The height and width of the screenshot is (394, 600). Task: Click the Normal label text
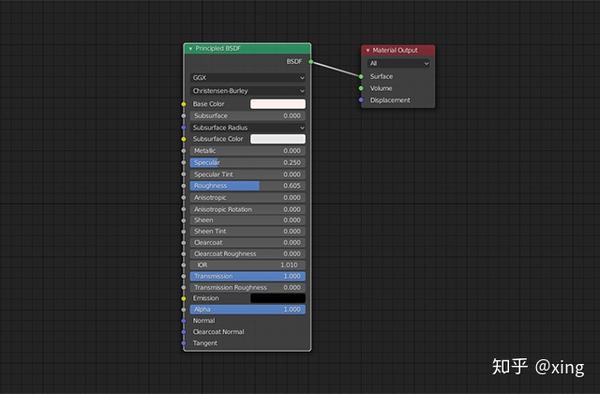point(204,321)
